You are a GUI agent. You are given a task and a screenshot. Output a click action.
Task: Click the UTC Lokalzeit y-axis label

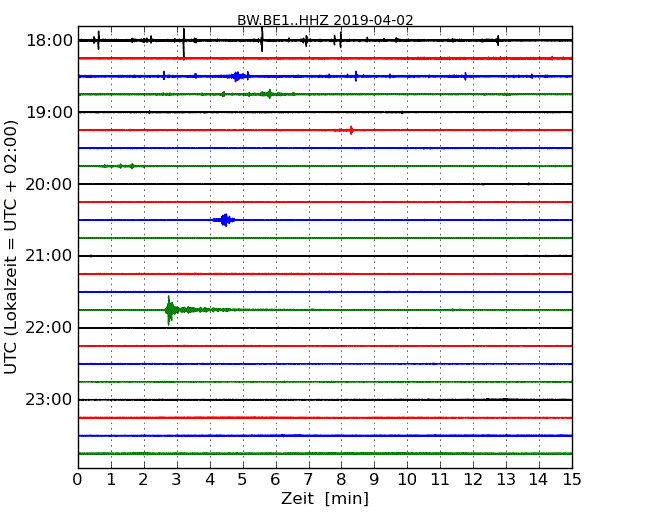coord(10,248)
